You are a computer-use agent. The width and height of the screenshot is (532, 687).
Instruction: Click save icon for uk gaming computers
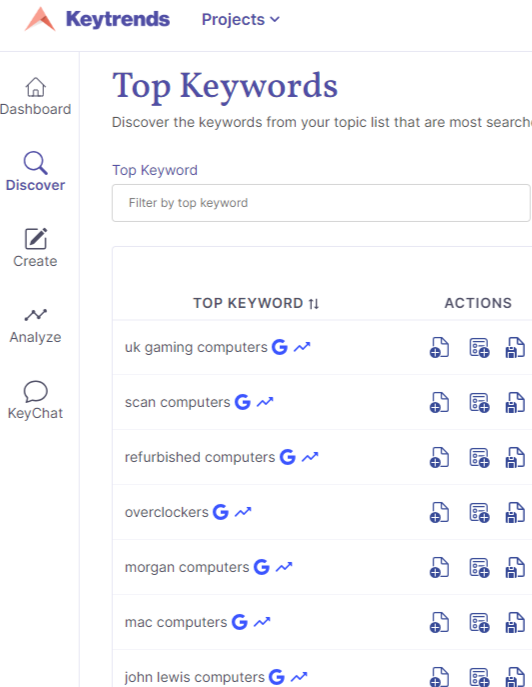pyautogui.click(x=515, y=347)
